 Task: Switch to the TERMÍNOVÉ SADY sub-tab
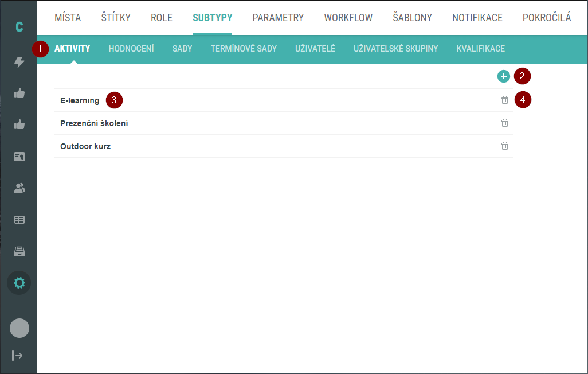[x=244, y=49]
